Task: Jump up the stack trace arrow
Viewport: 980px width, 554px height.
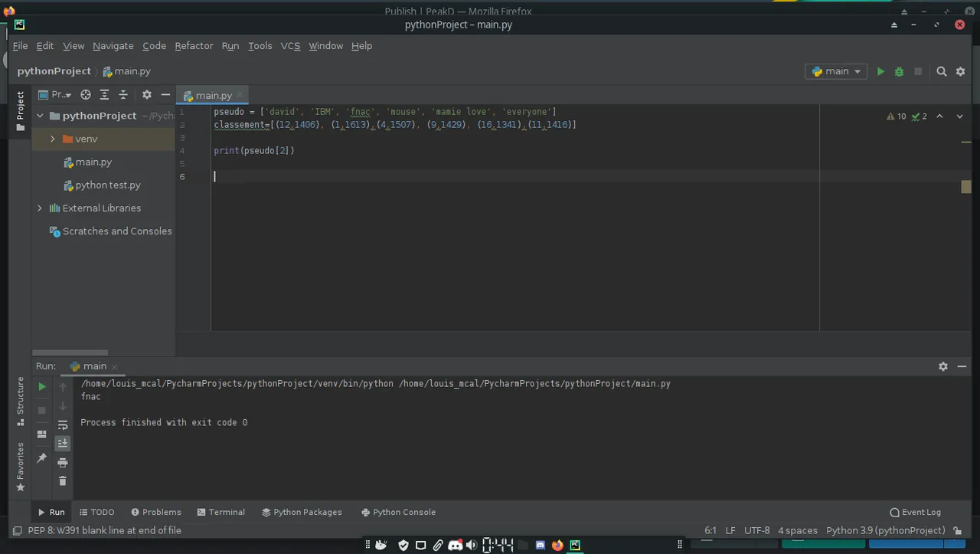Action: pos(63,387)
